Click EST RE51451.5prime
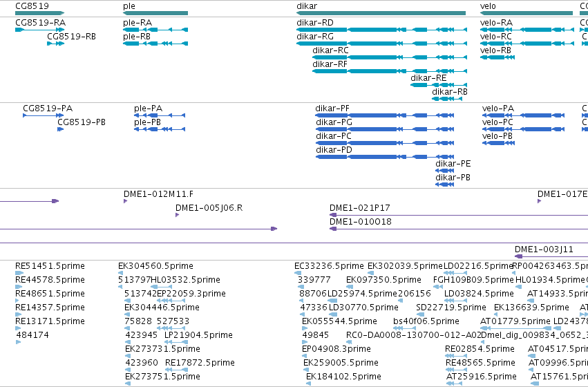The height and width of the screenshot is (387, 588). pos(19,273)
